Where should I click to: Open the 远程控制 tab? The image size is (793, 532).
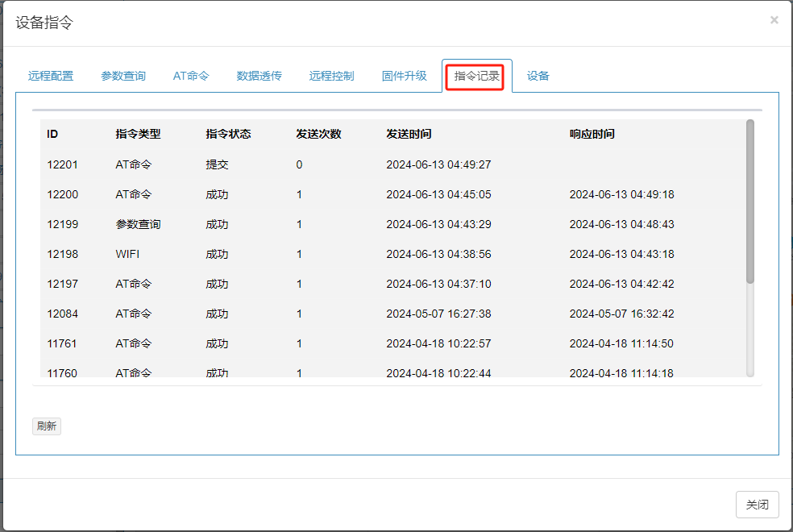tap(331, 76)
